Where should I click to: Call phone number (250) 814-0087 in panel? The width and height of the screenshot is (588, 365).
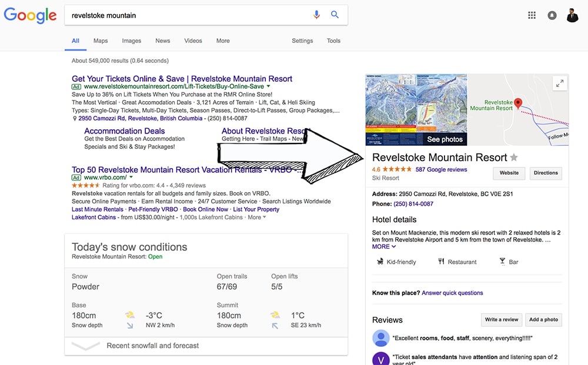coord(413,204)
